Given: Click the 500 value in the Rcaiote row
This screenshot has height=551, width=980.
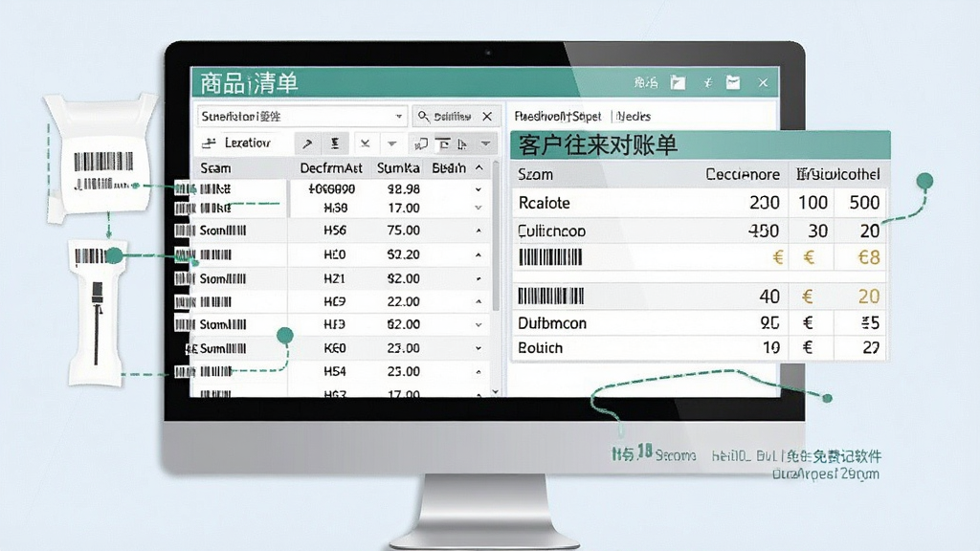Looking at the screenshot, I should [x=864, y=203].
